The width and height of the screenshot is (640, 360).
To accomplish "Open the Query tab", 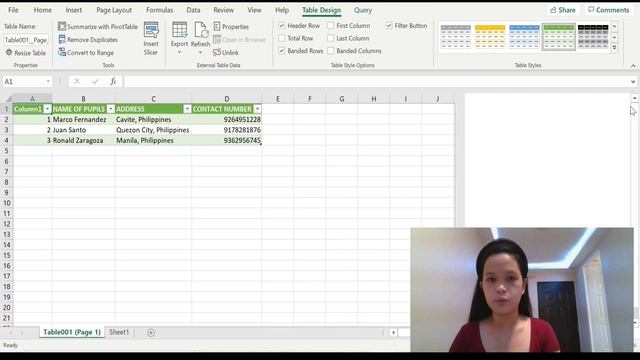I will coord(363,10).
